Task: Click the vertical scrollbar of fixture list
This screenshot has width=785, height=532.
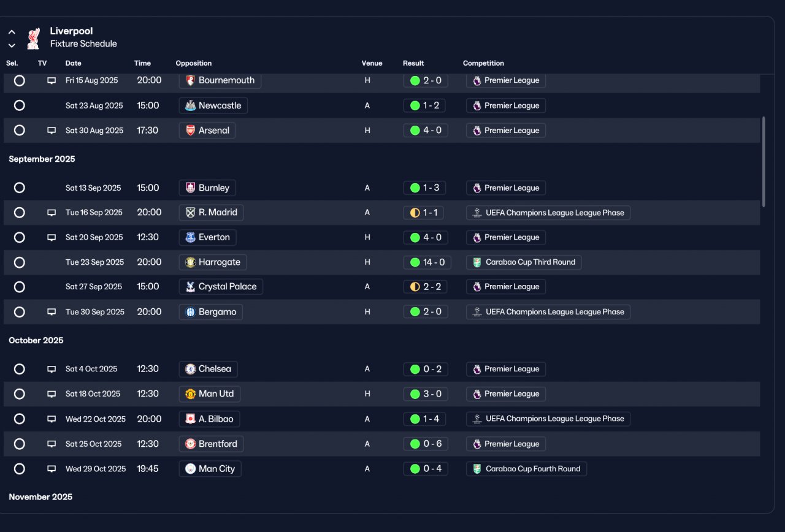Action: pyautogui.click(x=764, y=162)
